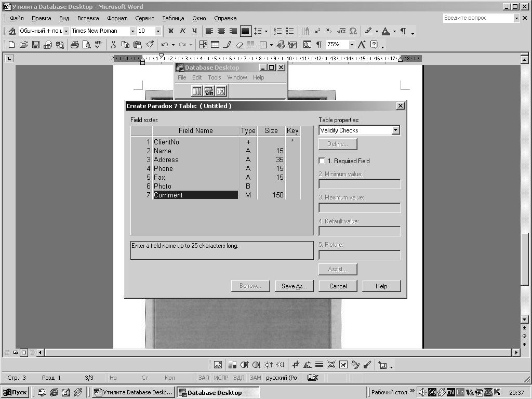532x399 pixels.
Task: Toggle underline formatting in Word toolbar
Action: [194, 31]
